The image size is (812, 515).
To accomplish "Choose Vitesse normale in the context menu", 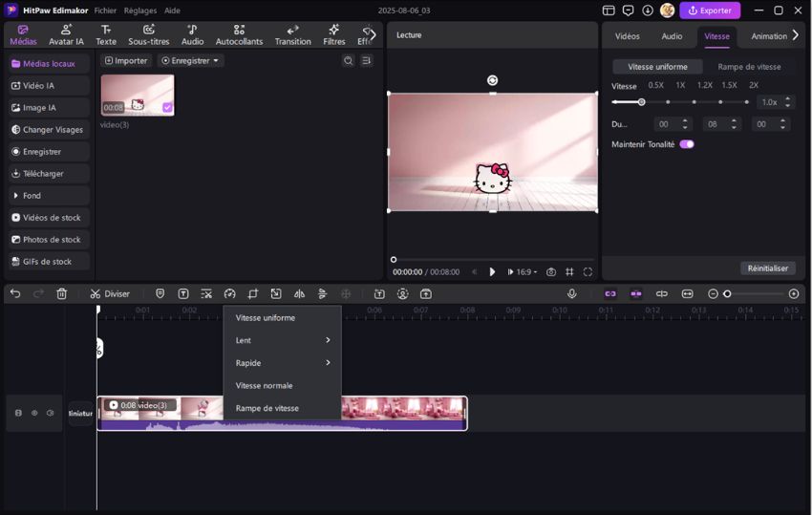I will pyautogui.click(x=282, y=385).
